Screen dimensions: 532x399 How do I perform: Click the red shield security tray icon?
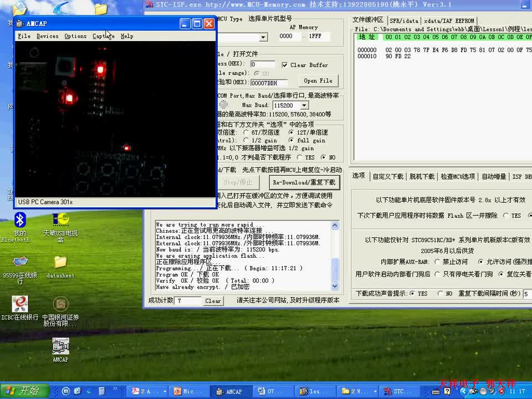click(x=502, y=391)
